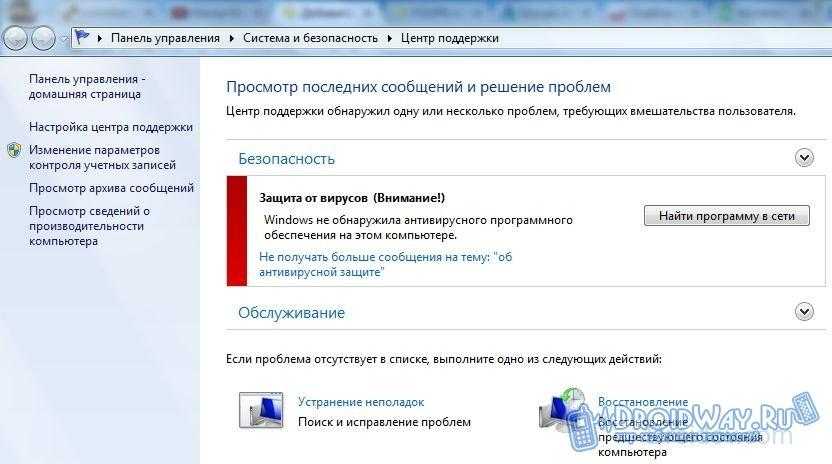Click the Восстановление computer clock icon
This screenshot has width=832, height=464.
coord(562,410)
